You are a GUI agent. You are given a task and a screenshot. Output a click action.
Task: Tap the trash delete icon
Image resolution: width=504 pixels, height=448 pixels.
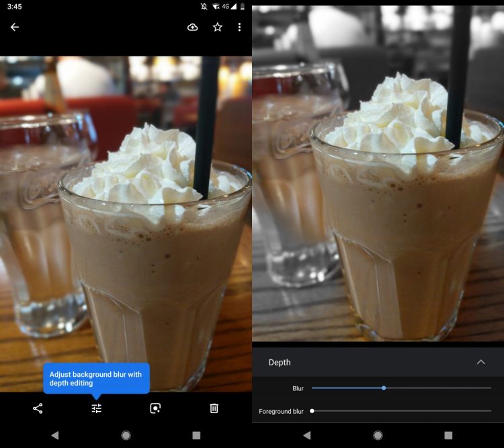214,408
